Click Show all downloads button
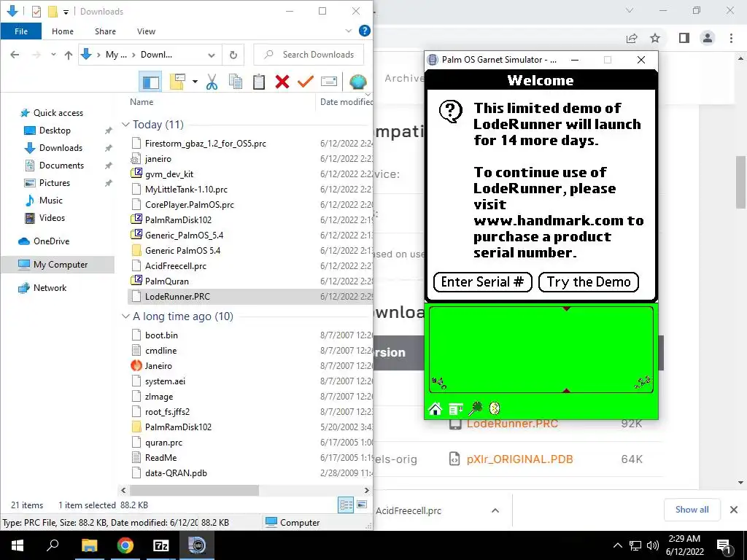Image resolution: width=747 pixels, height=560 pixels. click(692, 510)
